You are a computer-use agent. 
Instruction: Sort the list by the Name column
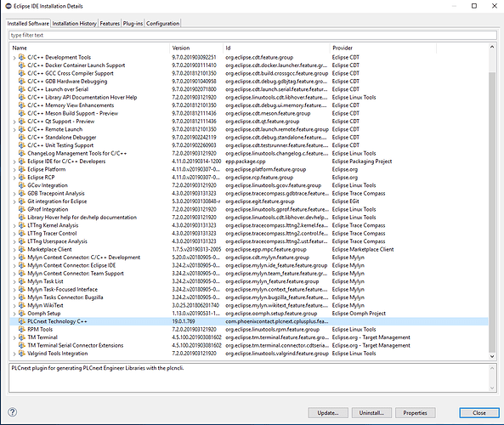click(x=89, y=48)
